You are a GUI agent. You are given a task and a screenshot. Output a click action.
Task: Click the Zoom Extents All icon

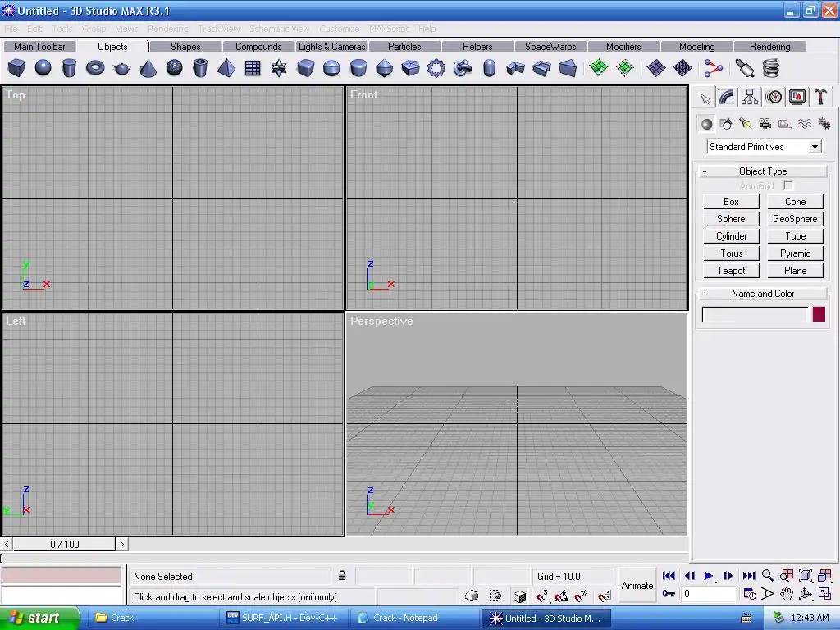pos(824,575)
